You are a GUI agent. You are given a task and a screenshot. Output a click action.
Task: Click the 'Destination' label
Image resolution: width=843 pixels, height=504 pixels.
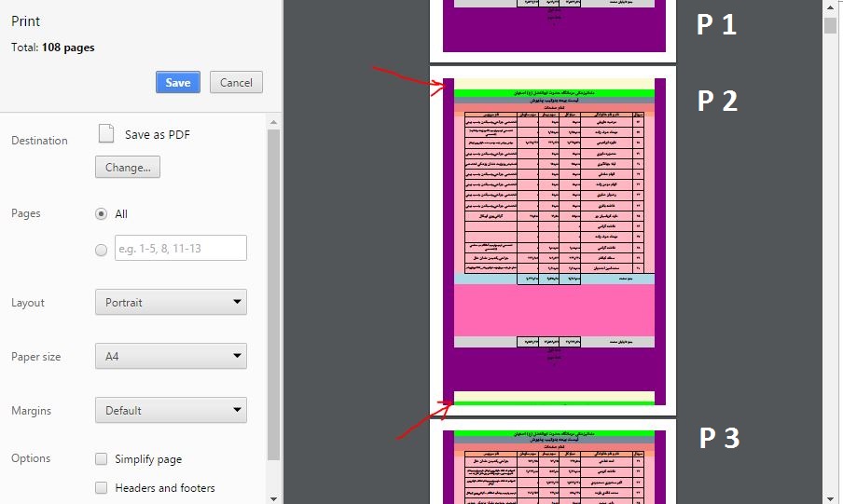(39, 141)
